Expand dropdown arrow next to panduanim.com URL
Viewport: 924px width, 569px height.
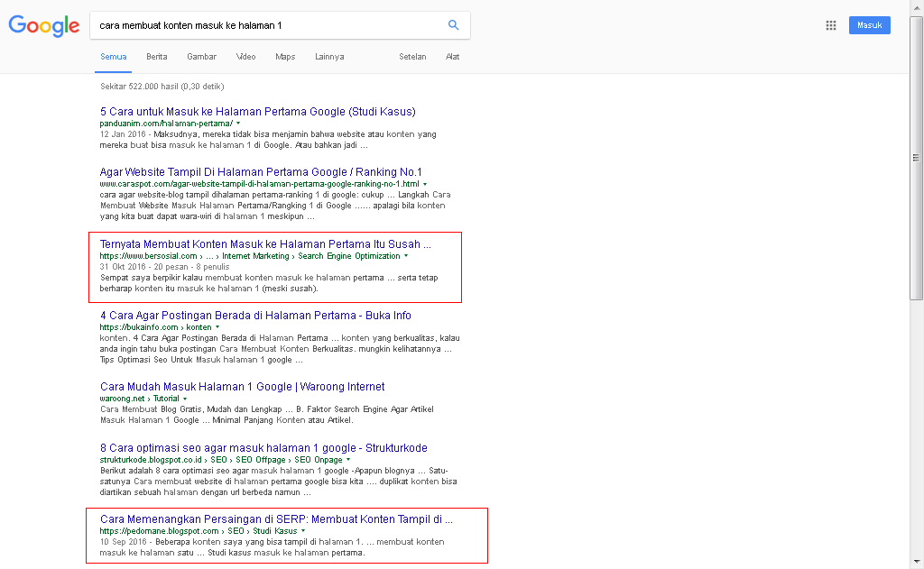(238, 124)
